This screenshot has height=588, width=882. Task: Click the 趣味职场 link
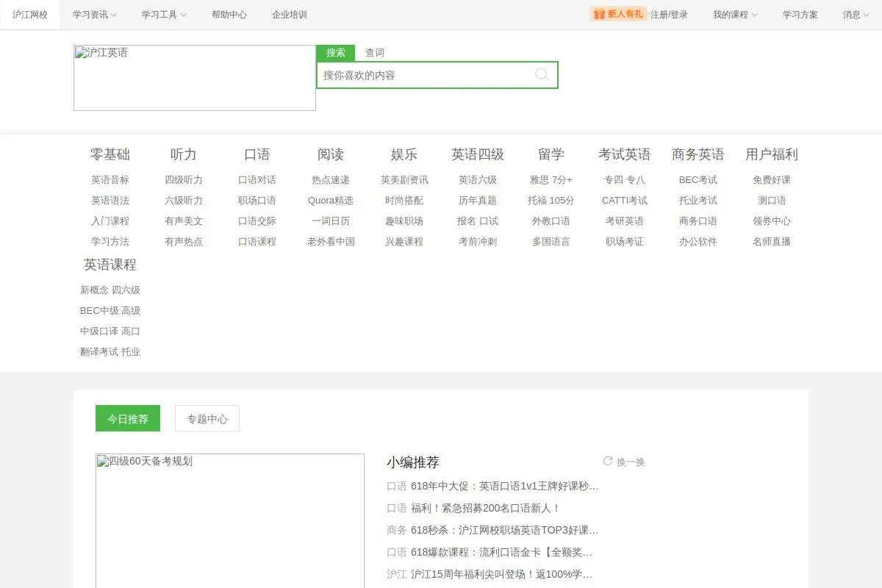pos(404,221)
